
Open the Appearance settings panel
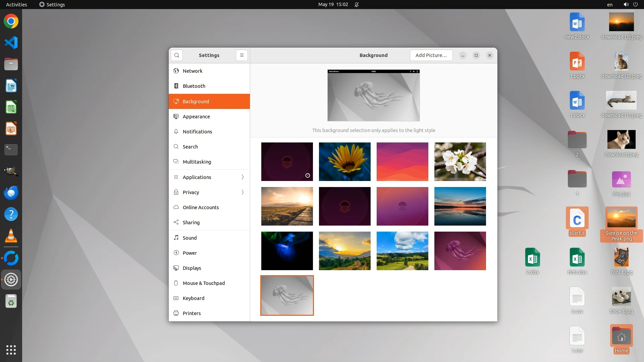[x=196, y=117]
